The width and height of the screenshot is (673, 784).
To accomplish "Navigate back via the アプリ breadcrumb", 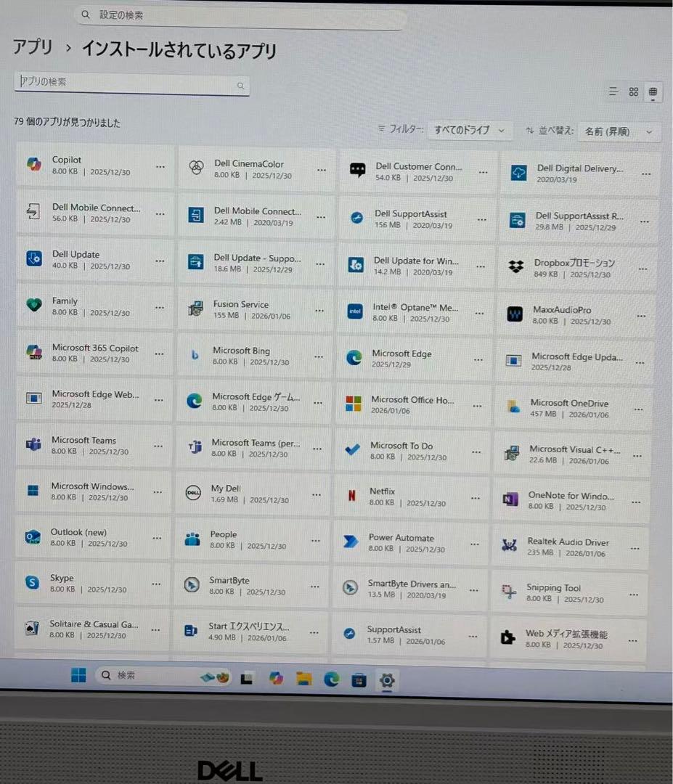I will (32, 48).
